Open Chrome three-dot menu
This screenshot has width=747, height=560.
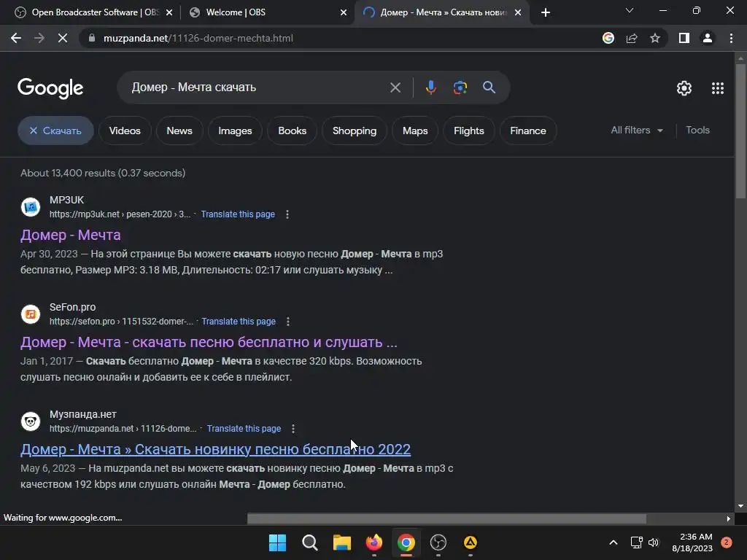click(x=731, y=38)
